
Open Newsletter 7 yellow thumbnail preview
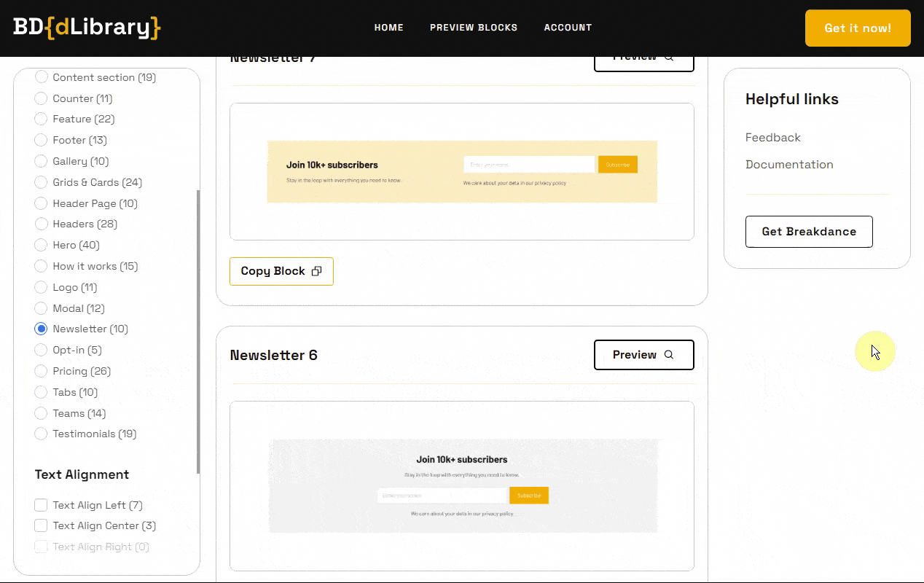(462, 171)
